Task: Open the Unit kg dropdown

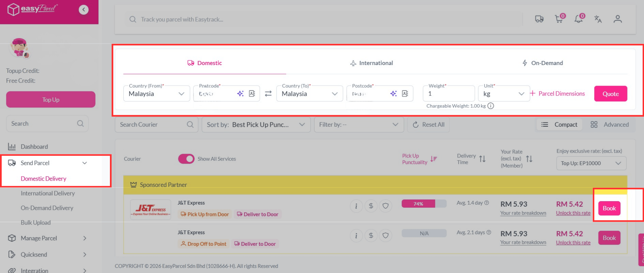Action: click(504, 94)
